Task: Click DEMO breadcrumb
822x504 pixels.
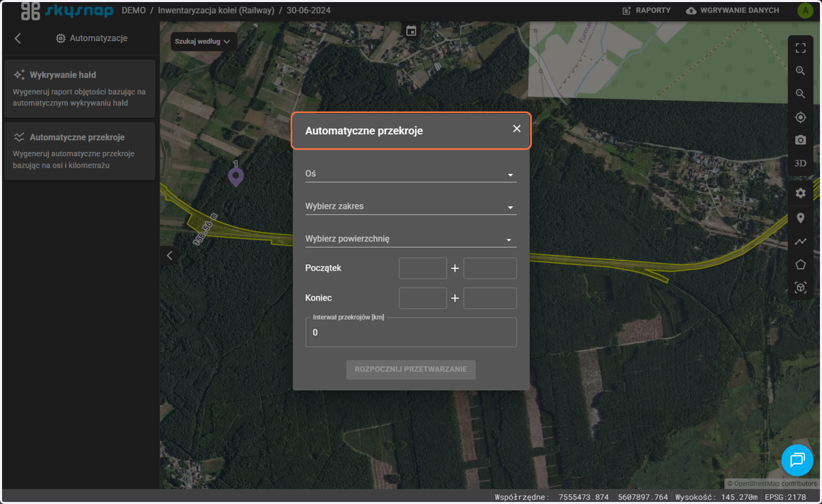Action: click(134, 10)
